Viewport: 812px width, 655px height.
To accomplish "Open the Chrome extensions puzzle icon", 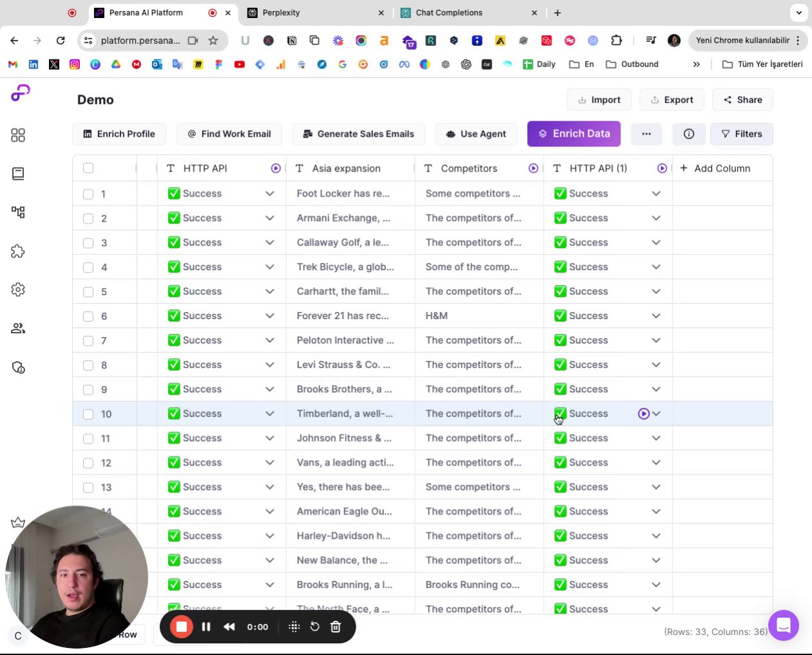I will pos(617,40).
